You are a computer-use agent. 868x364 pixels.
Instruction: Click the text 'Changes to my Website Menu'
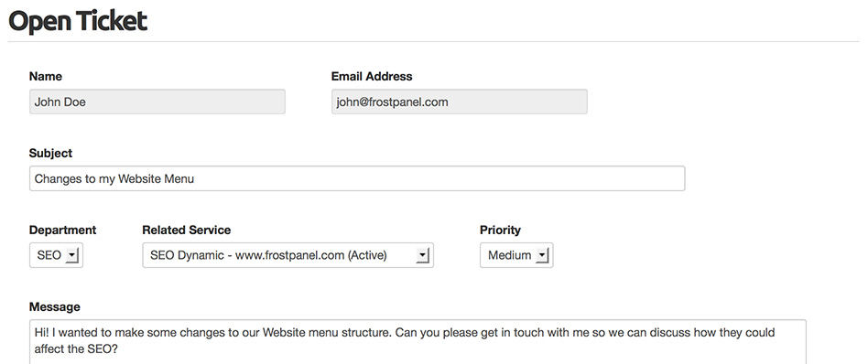tap(114, 179)
